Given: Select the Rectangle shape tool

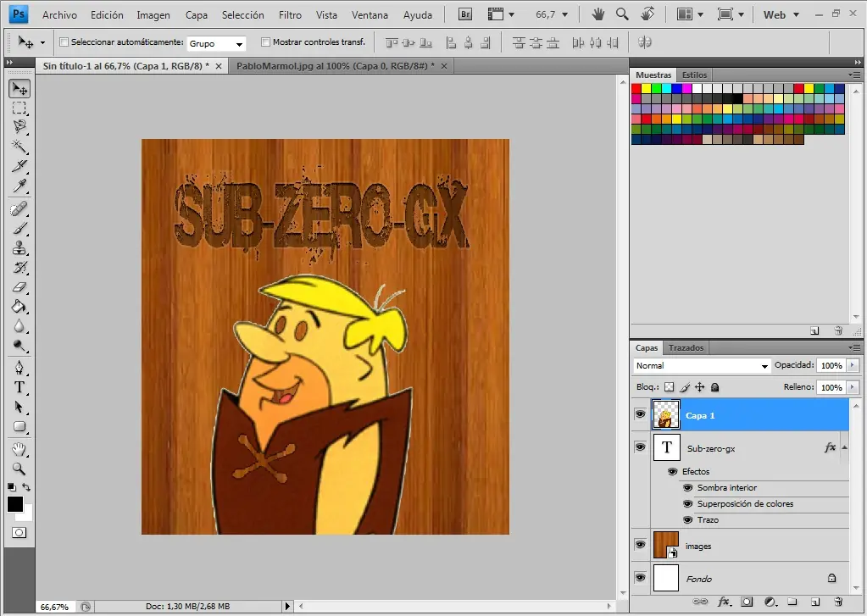Looking at the screenshot, I should 19,426.
